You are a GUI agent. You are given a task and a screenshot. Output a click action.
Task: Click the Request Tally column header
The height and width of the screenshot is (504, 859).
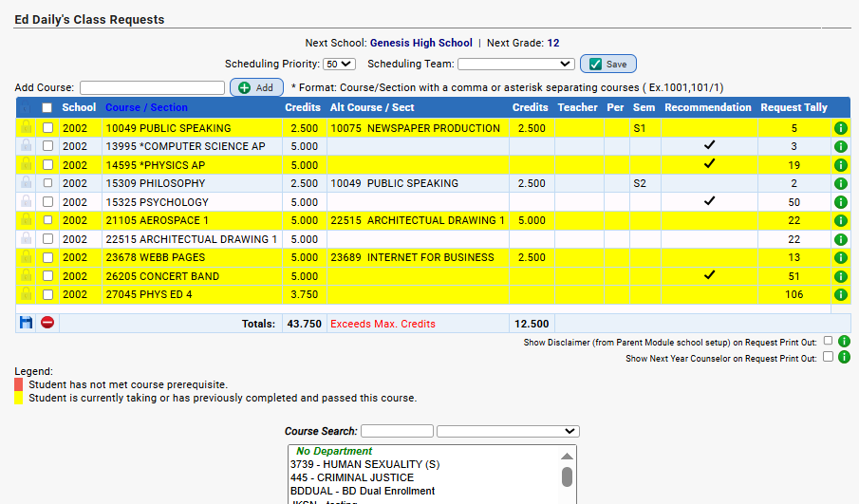[794, 107]
